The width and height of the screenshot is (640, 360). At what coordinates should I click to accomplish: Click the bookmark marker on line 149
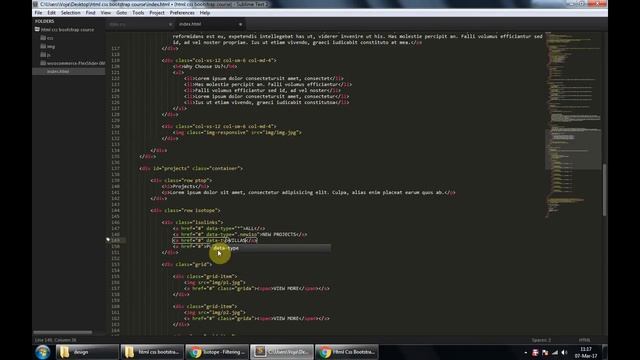point(108,240)
